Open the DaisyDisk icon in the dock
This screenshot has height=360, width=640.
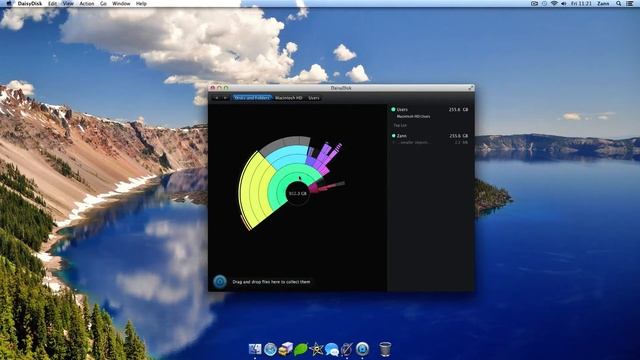click(362, 349)
